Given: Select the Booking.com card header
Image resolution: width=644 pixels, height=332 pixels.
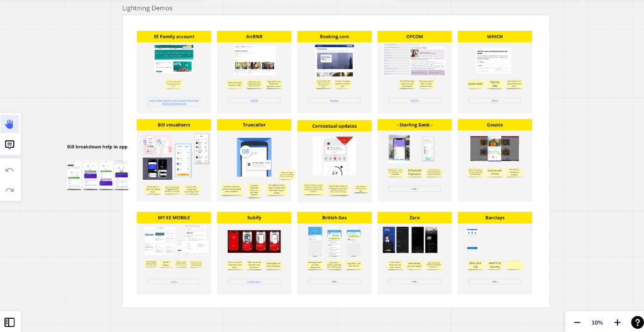Looking at the screenshot, I should click(x=335, y=36).
